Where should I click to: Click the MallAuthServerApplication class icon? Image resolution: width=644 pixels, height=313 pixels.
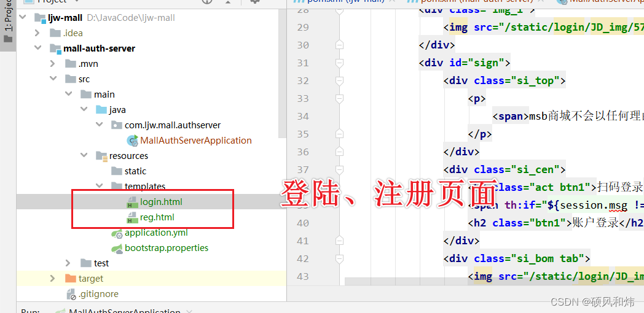(x=133, y=141)
